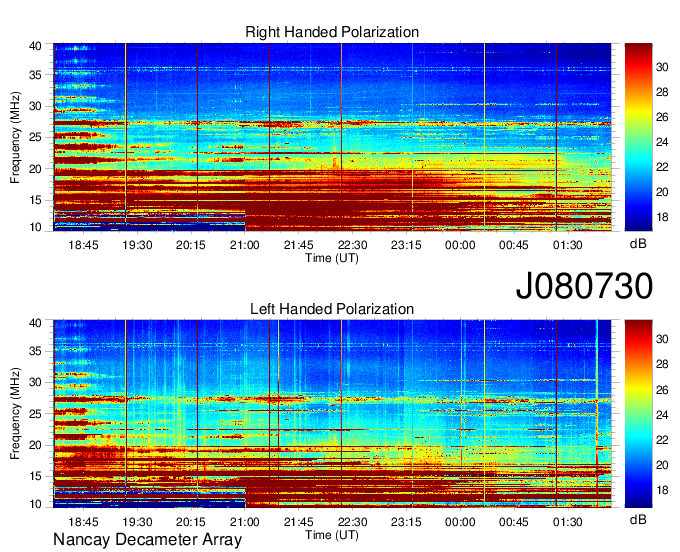This screenshot has width=680, height=552.
Task: Click the 18:45 time tick of top plot
Action: (83, 245)
